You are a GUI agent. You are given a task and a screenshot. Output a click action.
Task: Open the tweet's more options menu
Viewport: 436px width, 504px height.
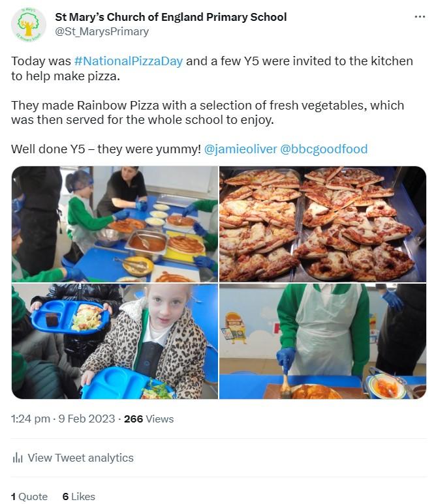click(x=420, y=17)
